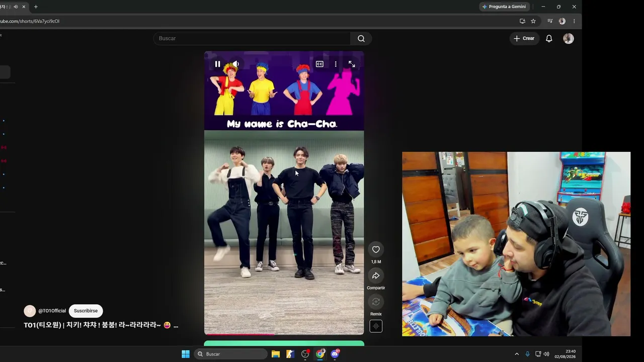Screen dimensions: 644x362
Task: Click the address bar URL
Action: tap(30, 21)
